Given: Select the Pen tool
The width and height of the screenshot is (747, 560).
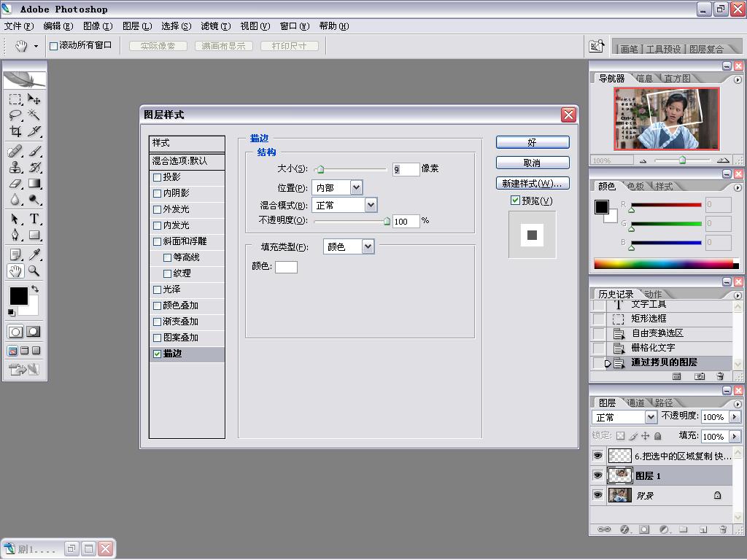Looking at the screenshot, I should (x=15, y=235).
